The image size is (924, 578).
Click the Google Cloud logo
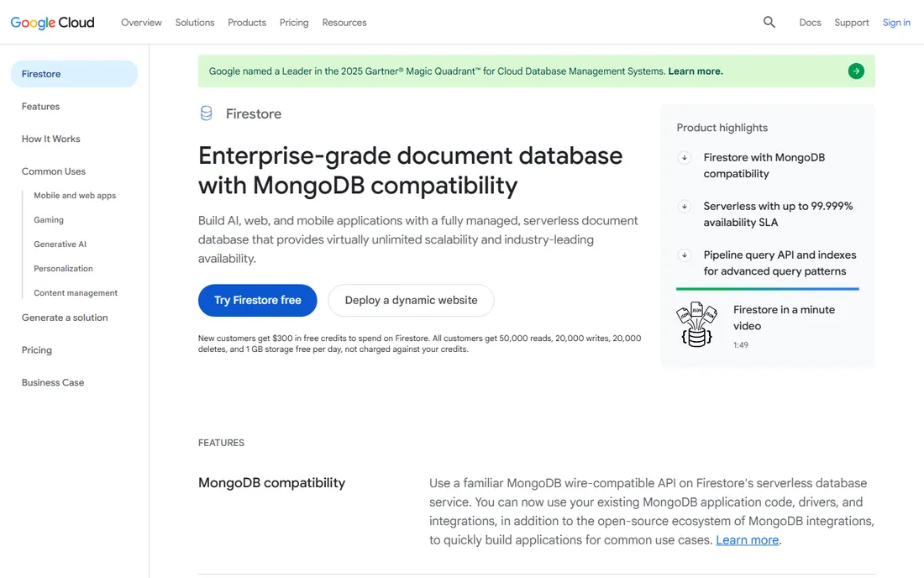click(52, 23)
